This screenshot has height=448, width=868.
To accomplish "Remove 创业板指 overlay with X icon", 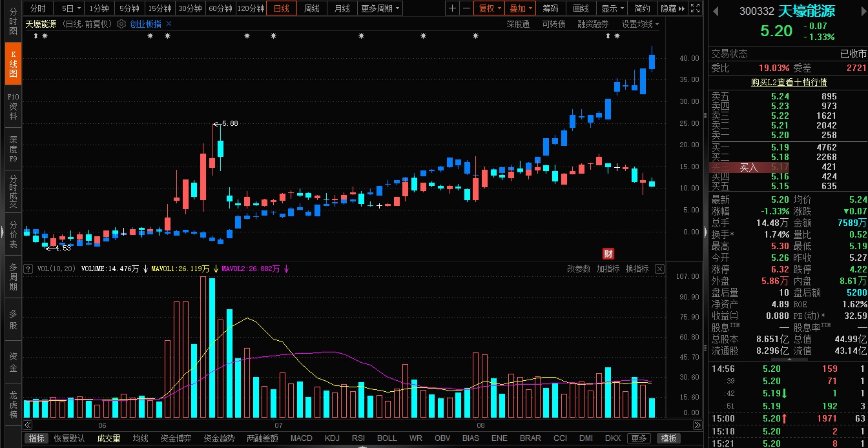I will (x=169, y=24).
